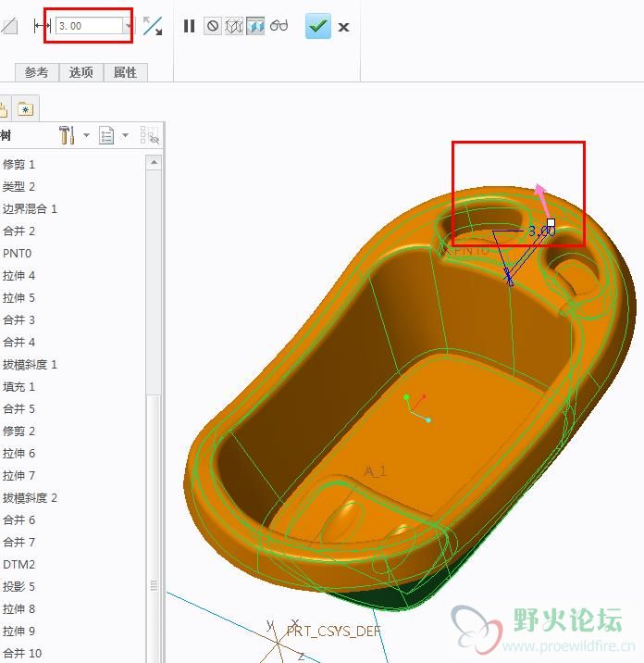Viewport: 644px width, 663px height.
Task: Open the 参考 tab
Action: click(x=36, y=72)
